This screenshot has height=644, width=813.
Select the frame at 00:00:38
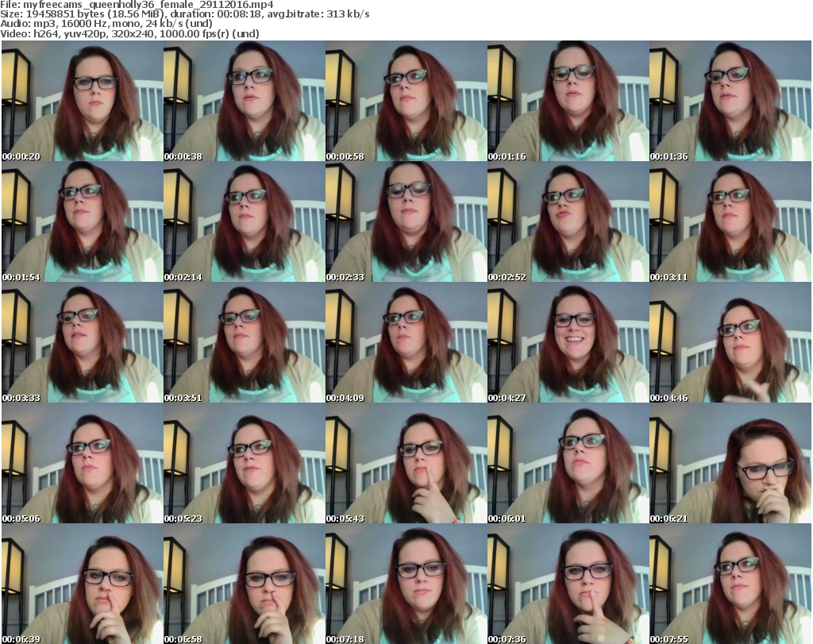244,101
